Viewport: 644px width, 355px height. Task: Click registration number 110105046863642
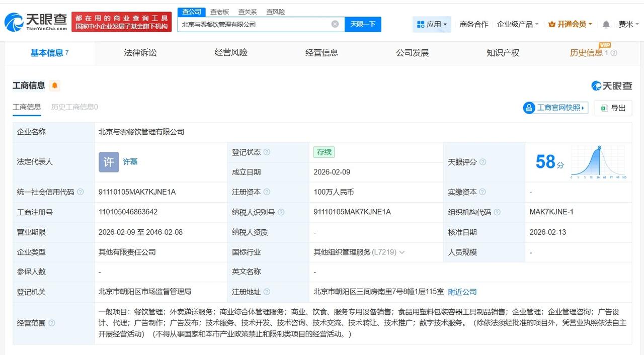(128, 212)
